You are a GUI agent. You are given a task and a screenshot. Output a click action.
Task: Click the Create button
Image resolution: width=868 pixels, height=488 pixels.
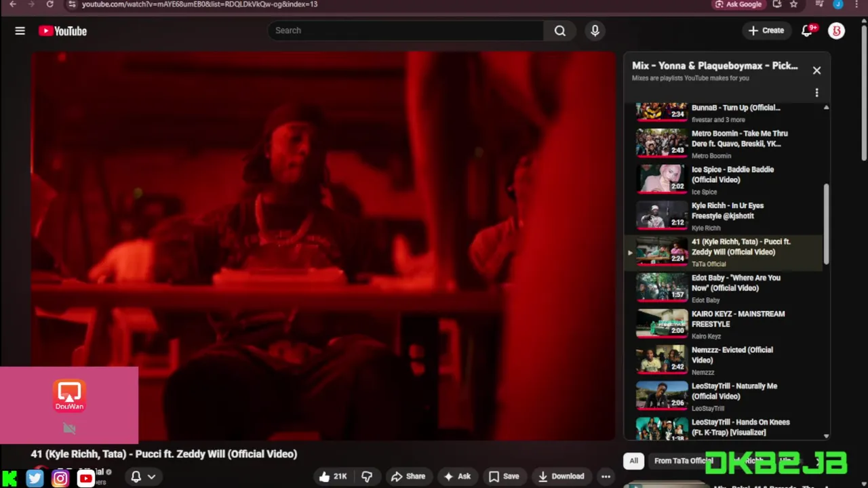[766, 30]
